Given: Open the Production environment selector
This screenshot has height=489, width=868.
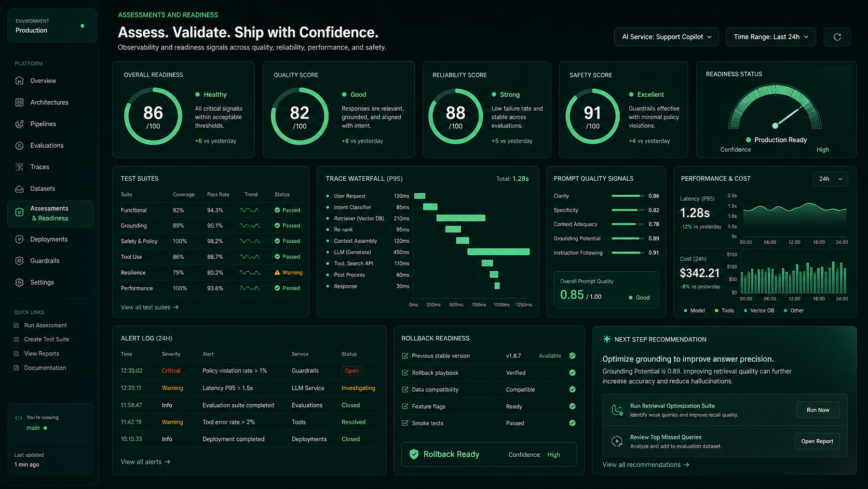Looking at the screenshot, I should point(52,25).
